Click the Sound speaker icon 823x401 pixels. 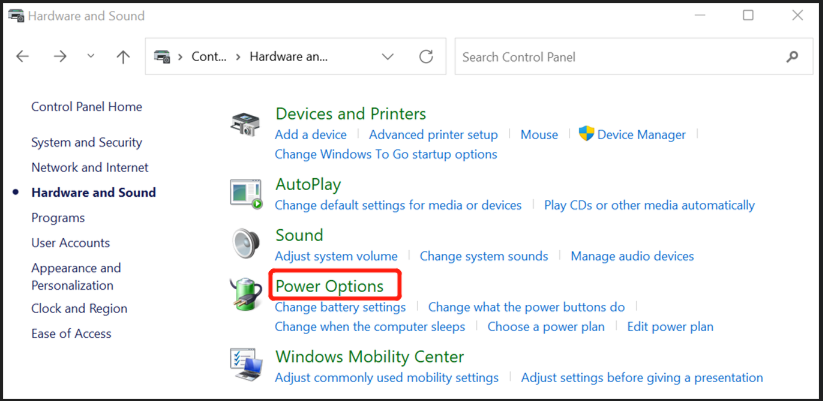pyautogui.click(x=246, y=245)
